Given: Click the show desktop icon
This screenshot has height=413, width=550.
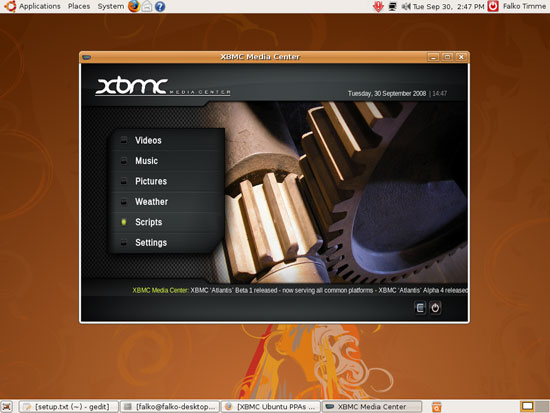Looking at the screenshot, I should 7,407.
